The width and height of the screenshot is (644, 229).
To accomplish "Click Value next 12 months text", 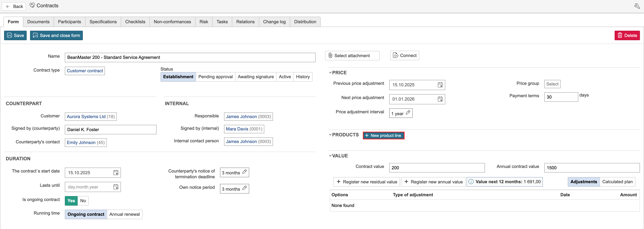I will (x=508, y=182).
